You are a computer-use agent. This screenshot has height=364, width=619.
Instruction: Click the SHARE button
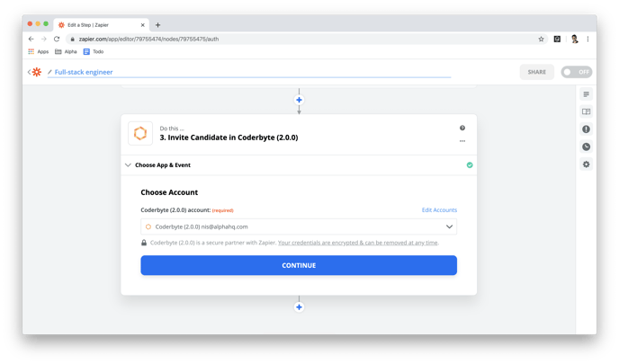tap(536, 72)
